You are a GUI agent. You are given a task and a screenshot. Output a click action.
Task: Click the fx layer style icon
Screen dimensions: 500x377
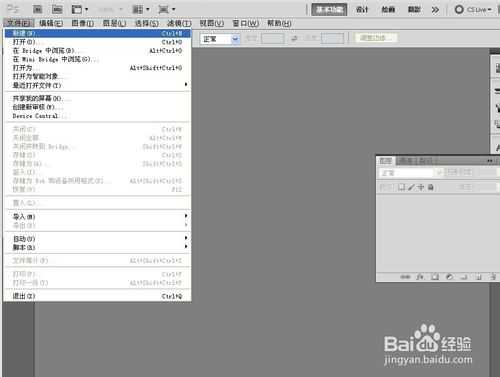coord(420,277)
